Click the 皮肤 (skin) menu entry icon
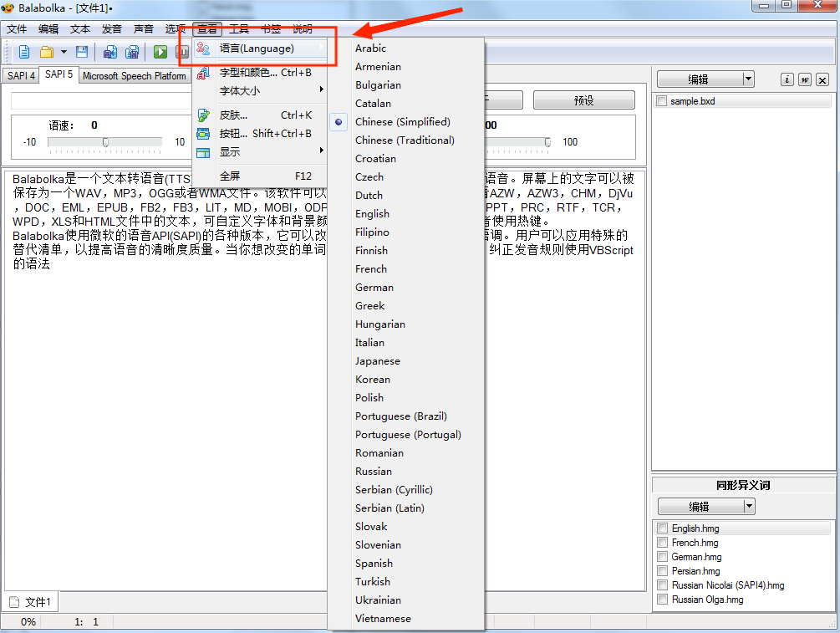840x633 pixels. coord(203,115)
